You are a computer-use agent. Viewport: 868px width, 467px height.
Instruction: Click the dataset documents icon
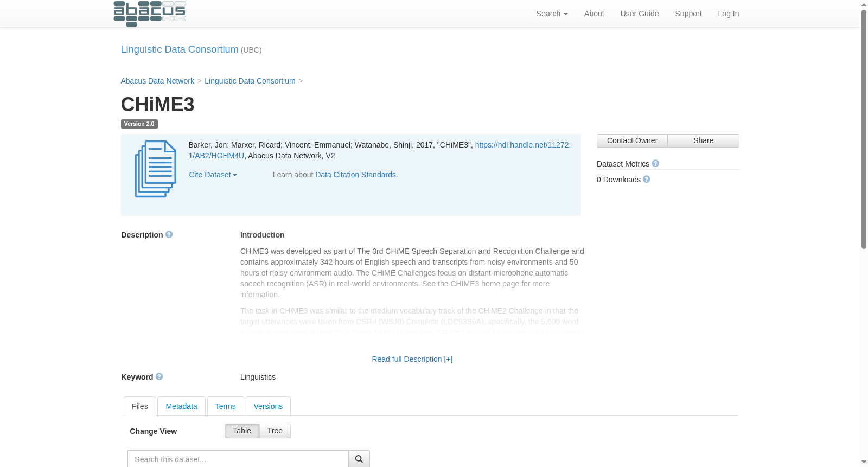click(x=156, y=169)
